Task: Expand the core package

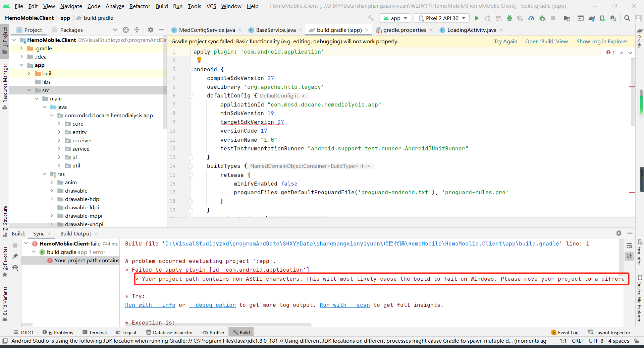Action: (59, 124)
